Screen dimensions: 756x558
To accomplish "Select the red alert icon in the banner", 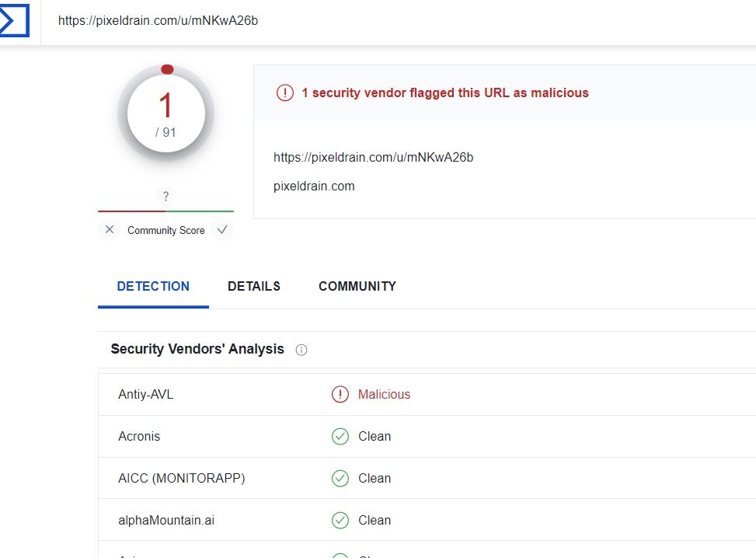I will click(285, 92).
